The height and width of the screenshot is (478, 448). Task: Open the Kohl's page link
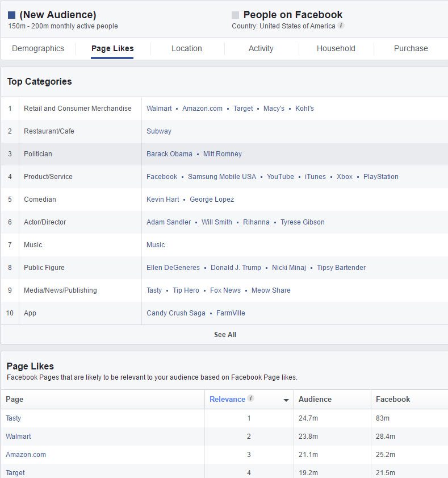[x=304, y=109]
